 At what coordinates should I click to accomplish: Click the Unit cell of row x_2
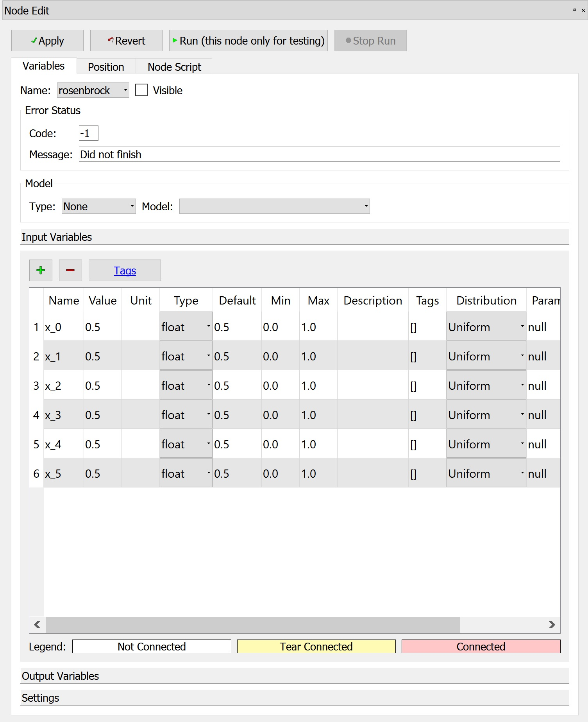point(141,385)
